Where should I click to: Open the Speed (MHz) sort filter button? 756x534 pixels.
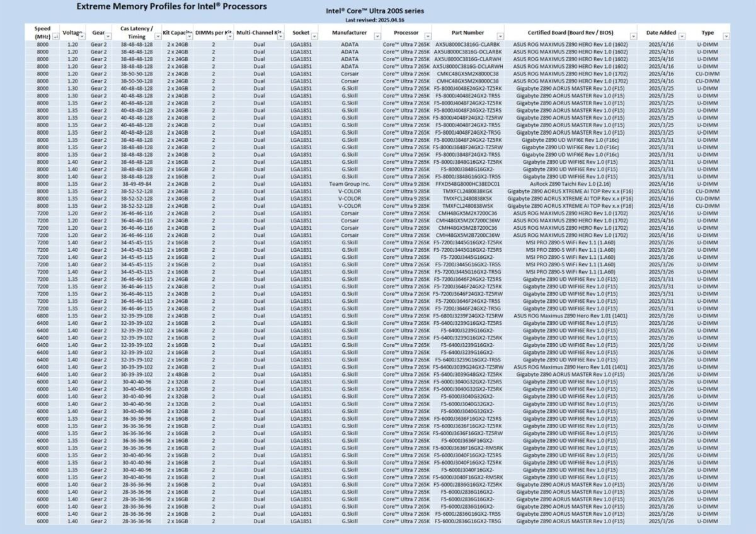55,37
